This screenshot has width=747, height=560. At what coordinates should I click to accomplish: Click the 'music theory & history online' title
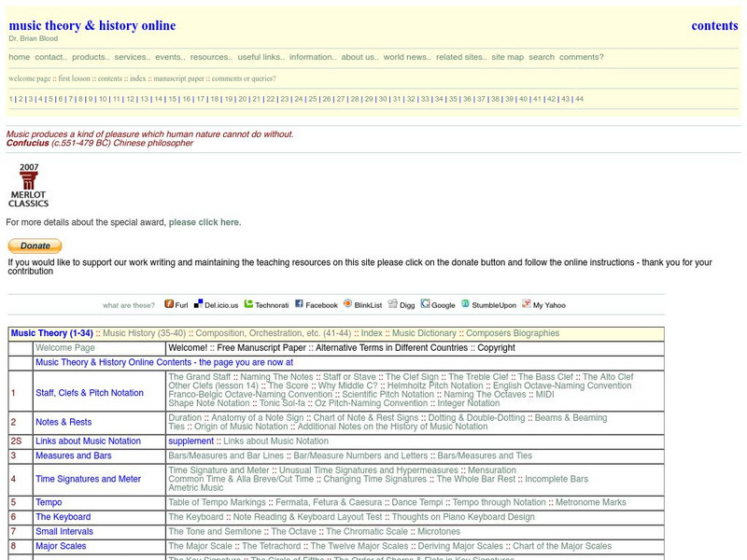point(92,25)
